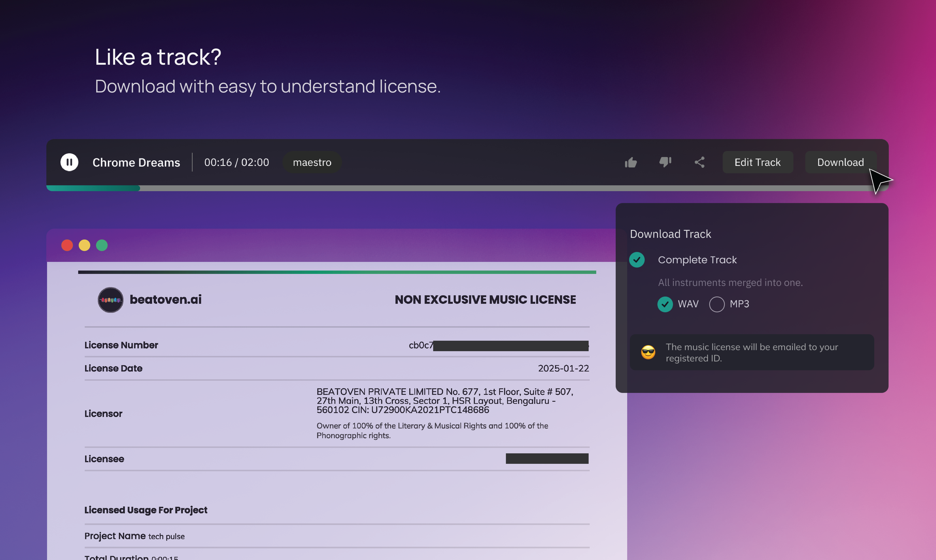Open the share track icon

pos(699,162)
